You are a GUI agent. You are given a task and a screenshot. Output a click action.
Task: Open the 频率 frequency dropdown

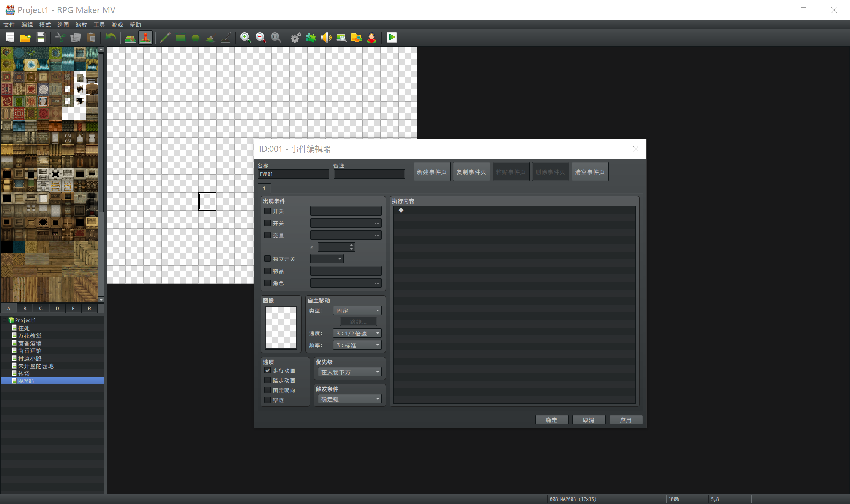click(x=357, y=345)
